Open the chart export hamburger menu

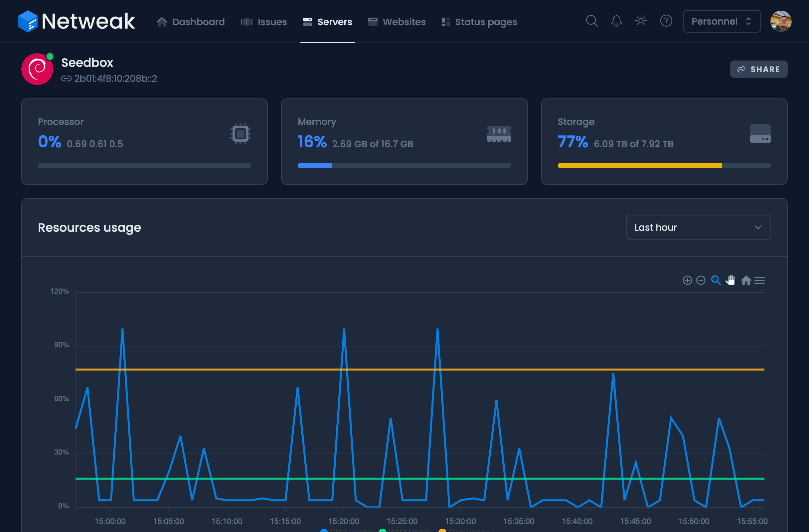pos(760,280)
